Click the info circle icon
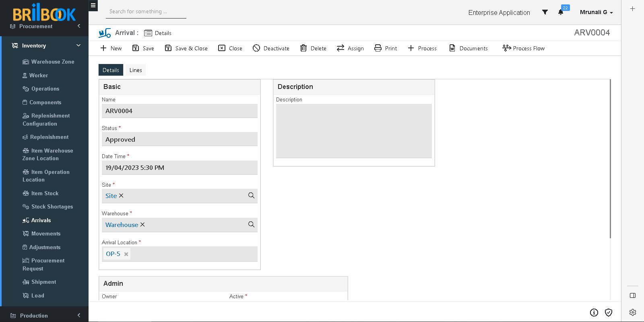 pos(594,312)
